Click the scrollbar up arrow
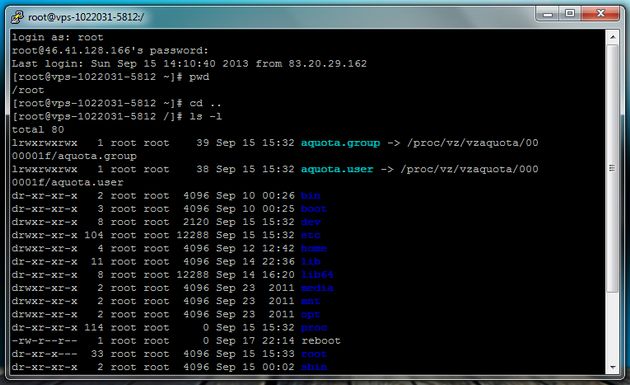The width and height of the screenshot is (630, 385). click(x=612, y=37)
